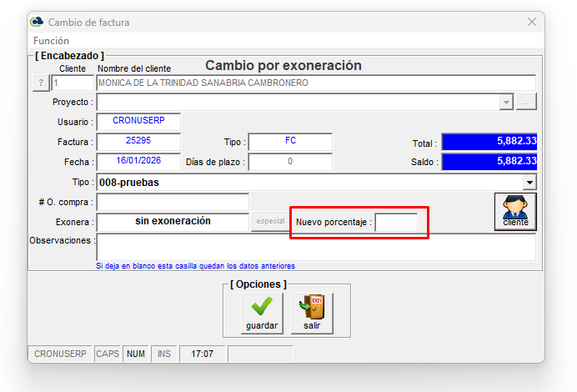Viewport: 577px width, 392px height.
Task: Expand the Proyecto dropdown arrow
Action: pyautogui.click(x=506, y=103)
